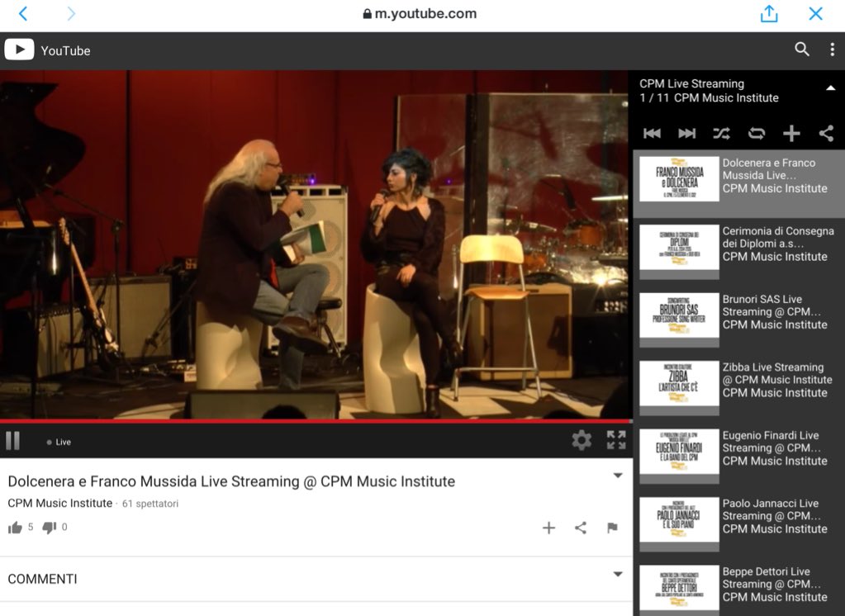This screenshot has height=616, width=845.
Task: Click the m.youtube.com address bar
Action: click(x=420, y=13)
